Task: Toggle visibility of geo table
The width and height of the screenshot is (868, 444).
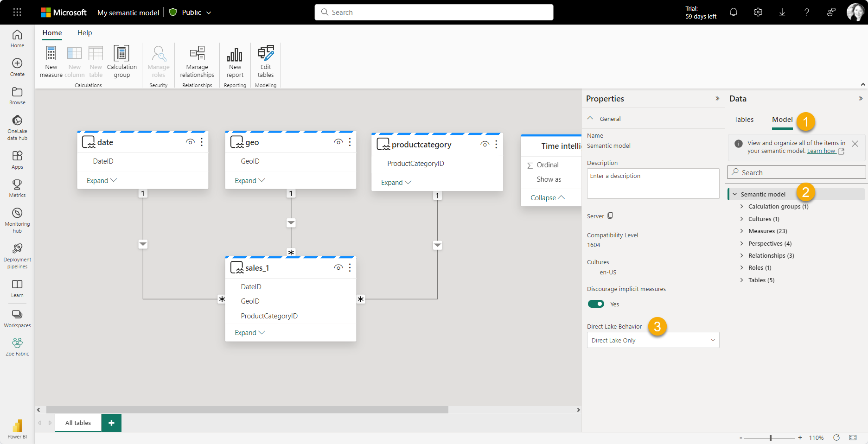Action: pos(338,142)
